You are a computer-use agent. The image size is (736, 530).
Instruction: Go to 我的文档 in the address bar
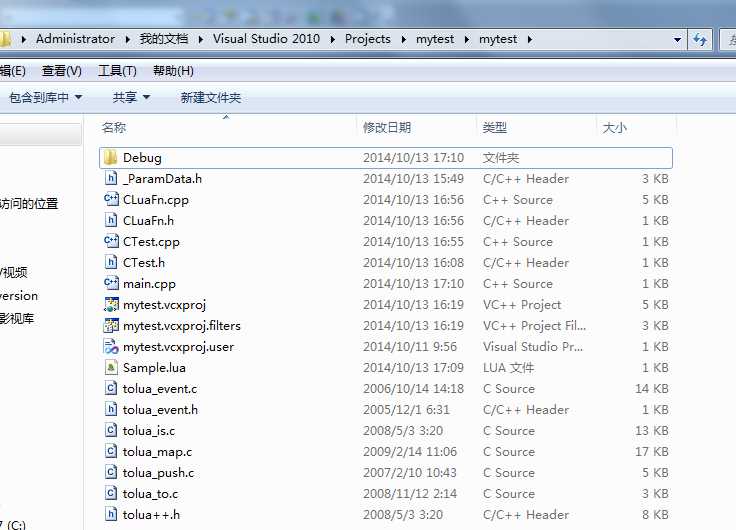coord(164,39)
